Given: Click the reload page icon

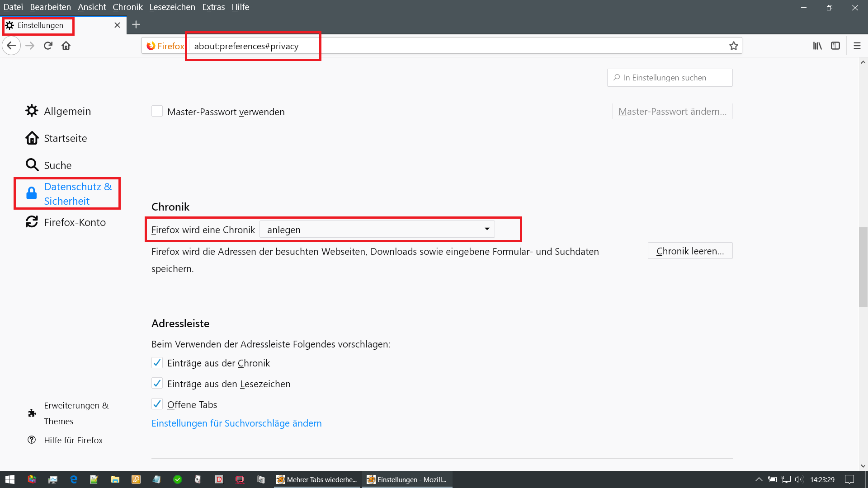Looking at the screenshot, I should tap(48, 46).
